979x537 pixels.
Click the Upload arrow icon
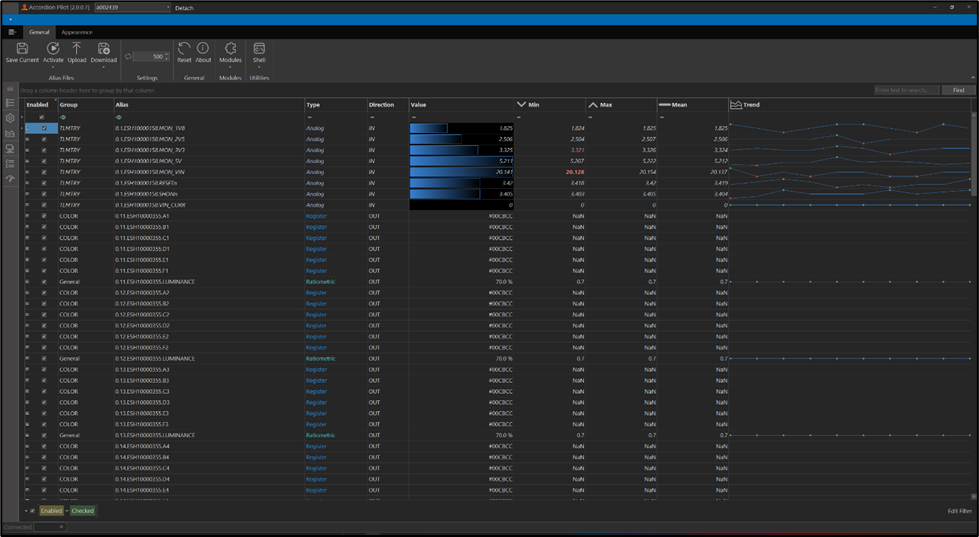tap(77, 48)
